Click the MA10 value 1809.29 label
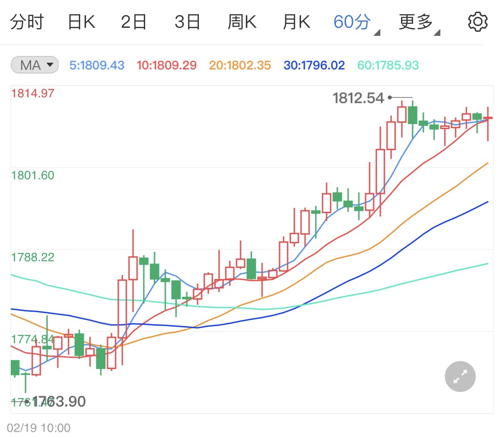The width and height of the screenshot is (504, 439). tap(167, 65)
